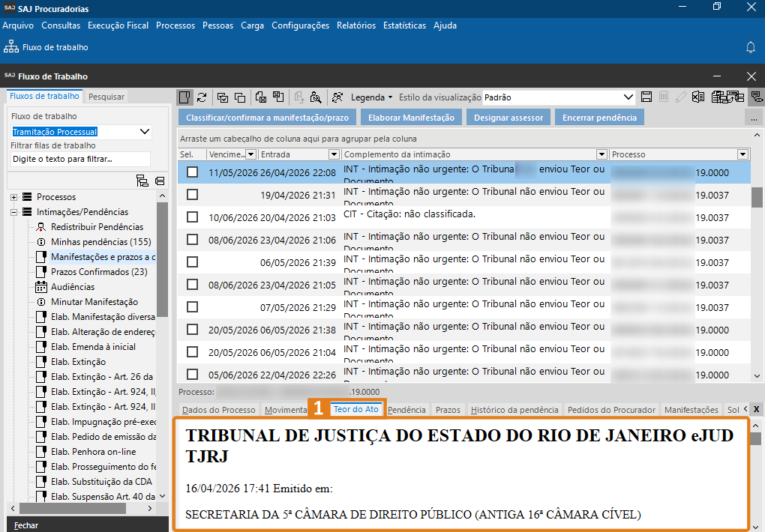Viewport: 765px width, 532px height.
Task: Open the Legenda dropdown
Action: point(371,97)
